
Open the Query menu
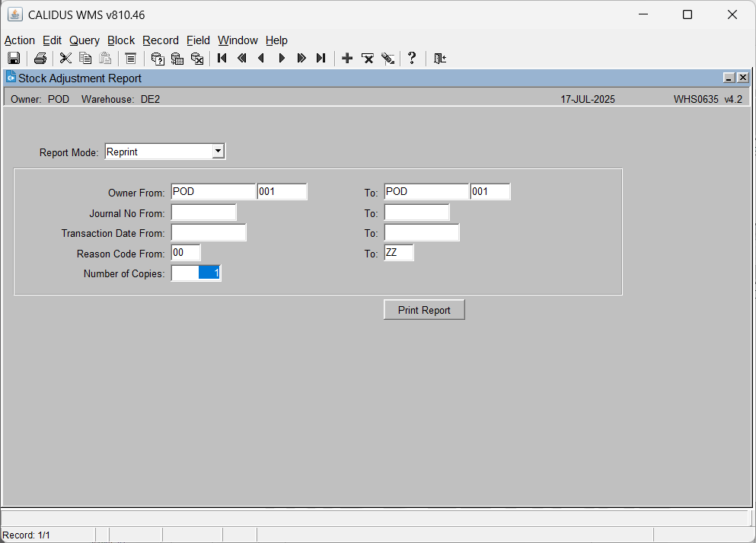(x=85, y=40)
